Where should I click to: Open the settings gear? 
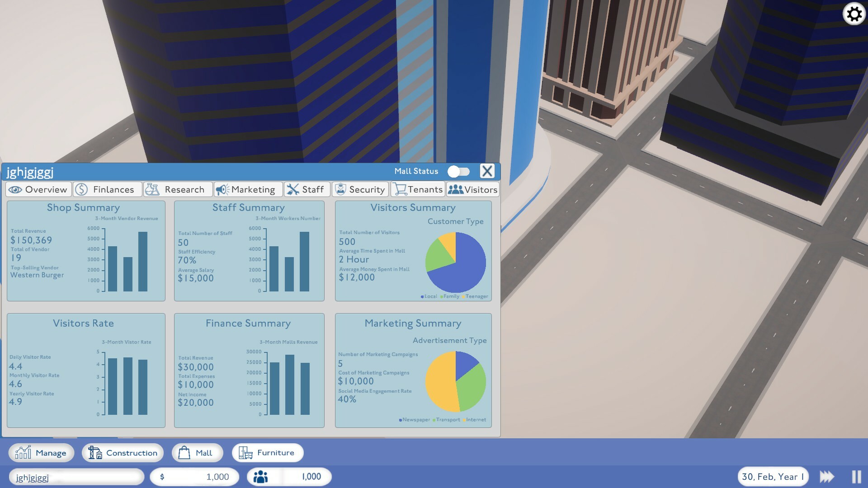point(854,14)
